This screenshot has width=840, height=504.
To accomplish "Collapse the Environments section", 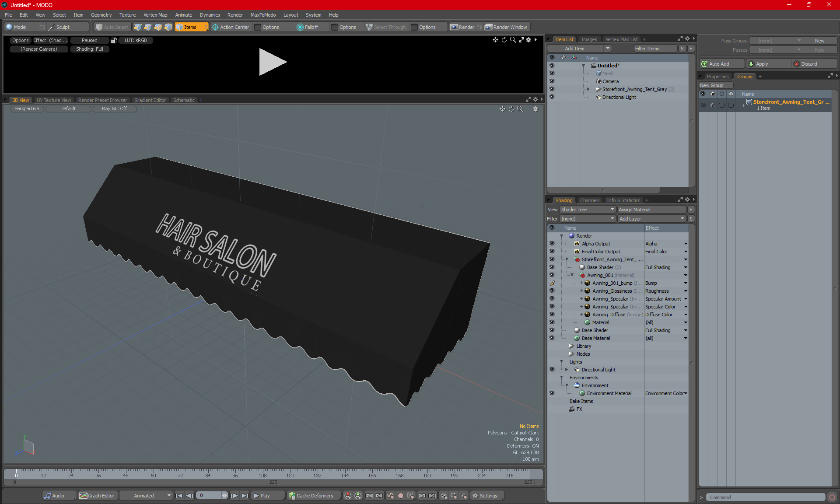I will [x=562, y=378].
